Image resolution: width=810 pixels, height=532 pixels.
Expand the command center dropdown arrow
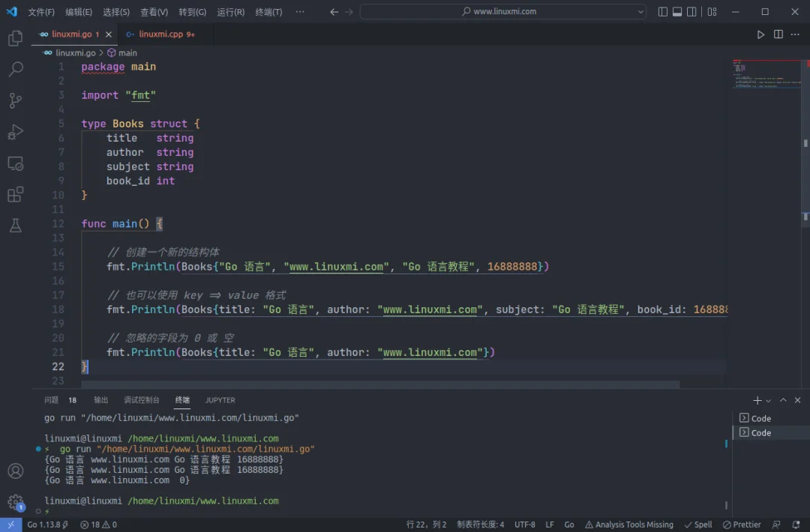(x=640, y=12)
